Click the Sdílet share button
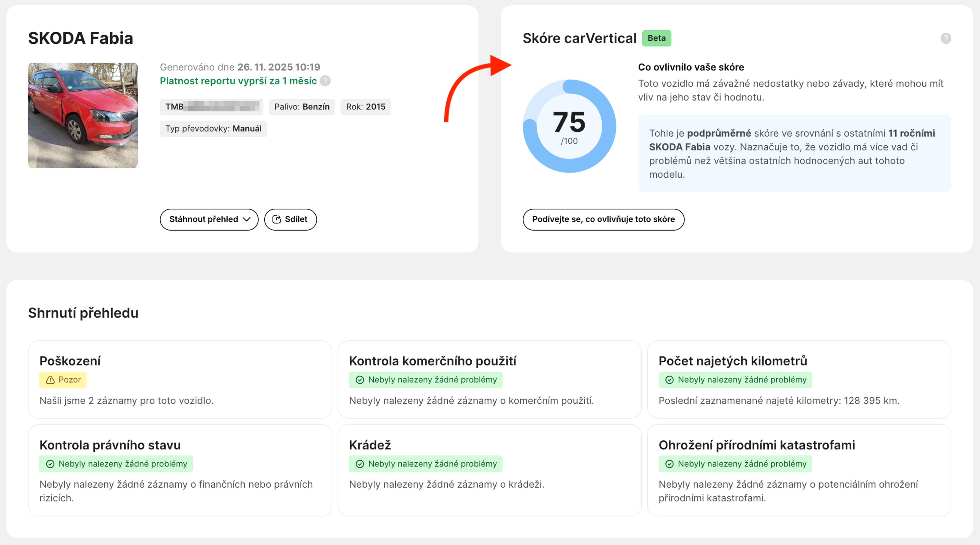 pyautogui.click(x=290, y=219)
